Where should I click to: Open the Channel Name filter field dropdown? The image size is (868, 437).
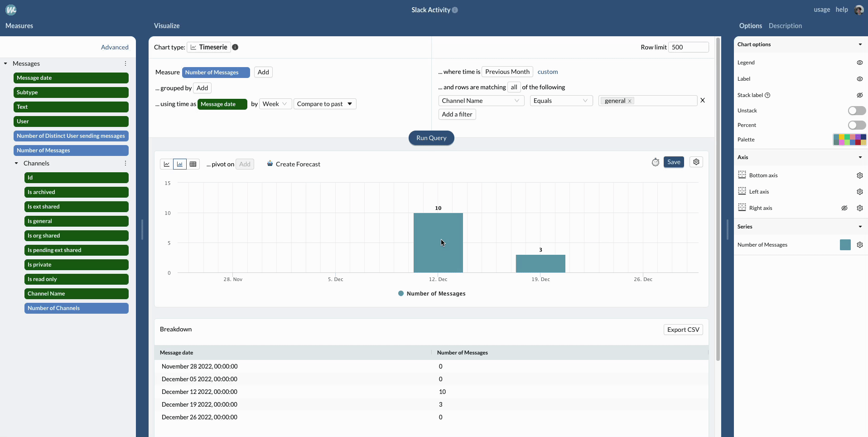point(481,101)
